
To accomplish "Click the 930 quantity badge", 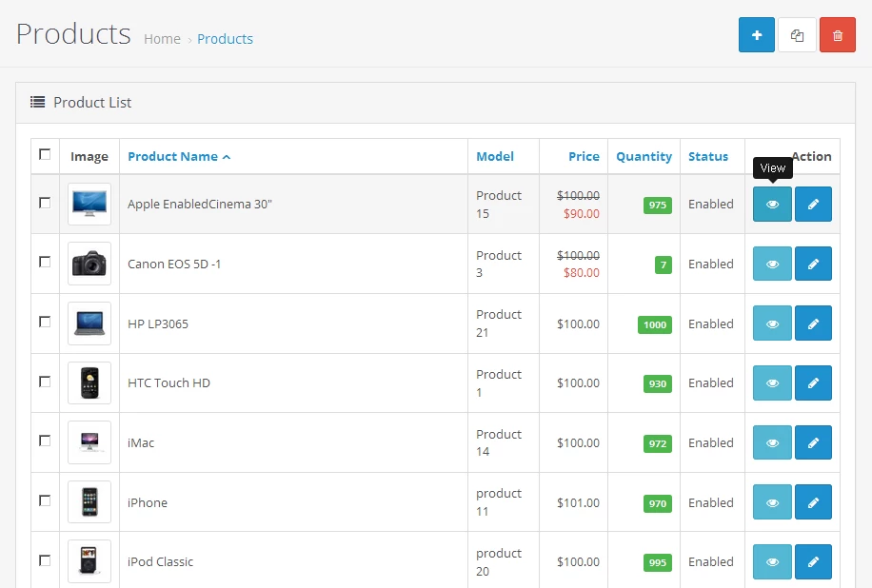I will (658, 384).
